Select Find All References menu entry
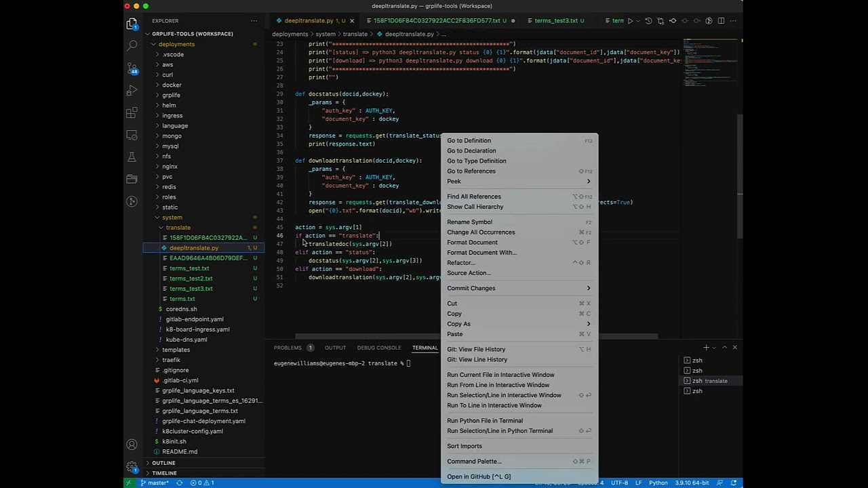Viewport: 868px width, 488px height. (x=519, y=197)
